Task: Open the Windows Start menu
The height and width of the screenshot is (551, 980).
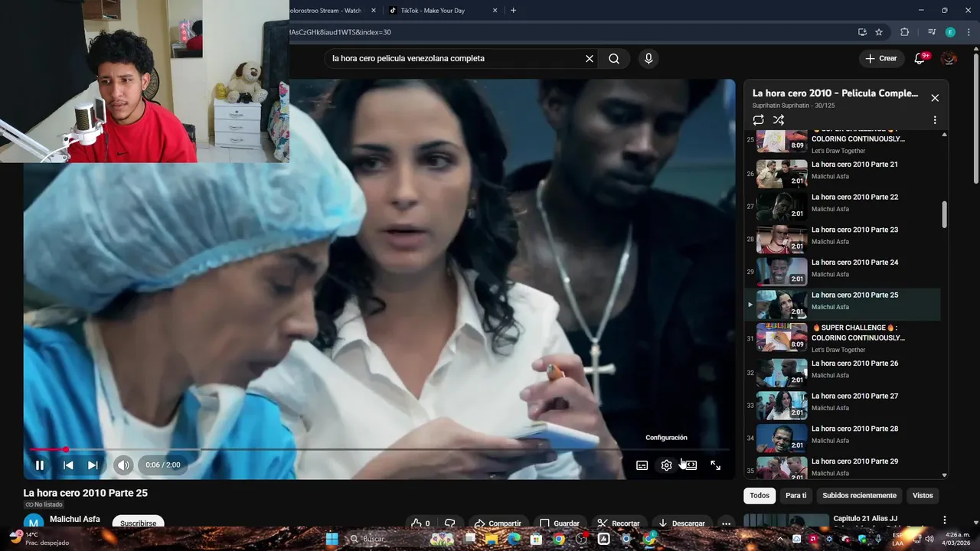Action: 332,539
